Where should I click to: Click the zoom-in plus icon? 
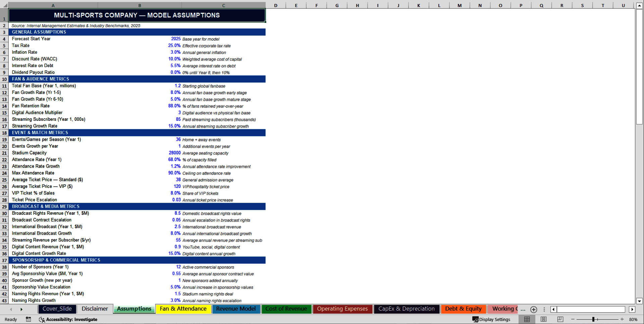[623, 319]
